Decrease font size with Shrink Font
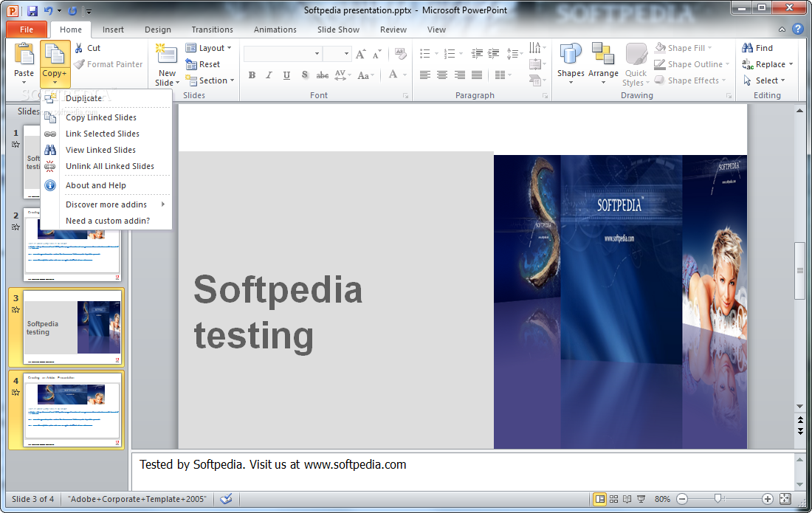812x513 pixels. coord(377,54)
